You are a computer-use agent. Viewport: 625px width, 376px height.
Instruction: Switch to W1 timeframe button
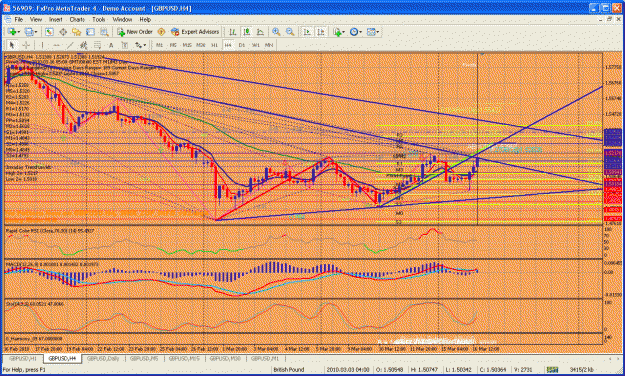pos(256,45)
